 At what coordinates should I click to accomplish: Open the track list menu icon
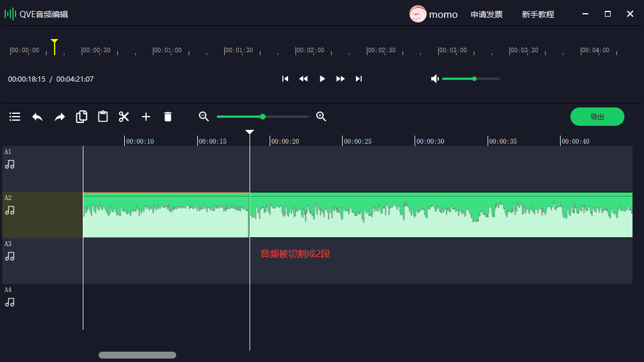(x=15, y=117)
